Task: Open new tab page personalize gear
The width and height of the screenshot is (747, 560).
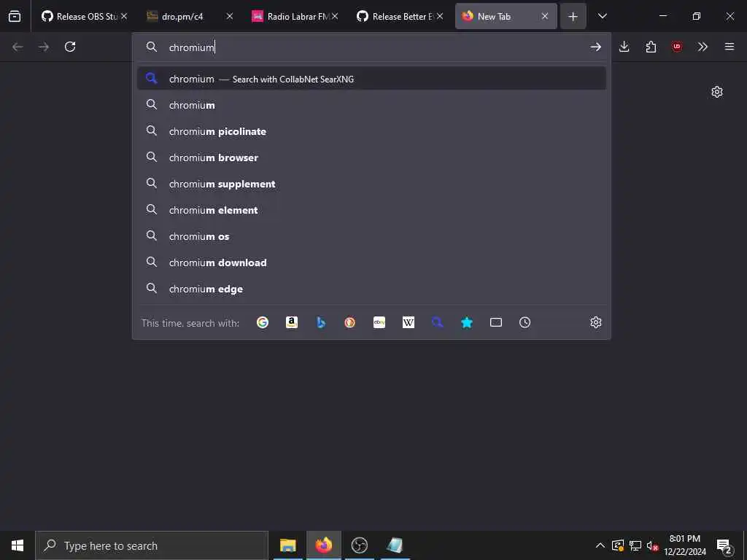Action: (717, 92)
